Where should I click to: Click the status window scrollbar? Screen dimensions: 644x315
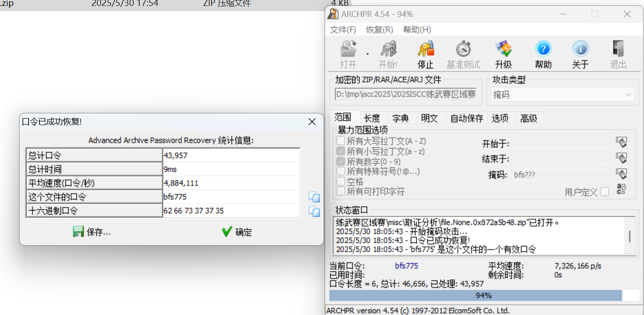(630, 236)
